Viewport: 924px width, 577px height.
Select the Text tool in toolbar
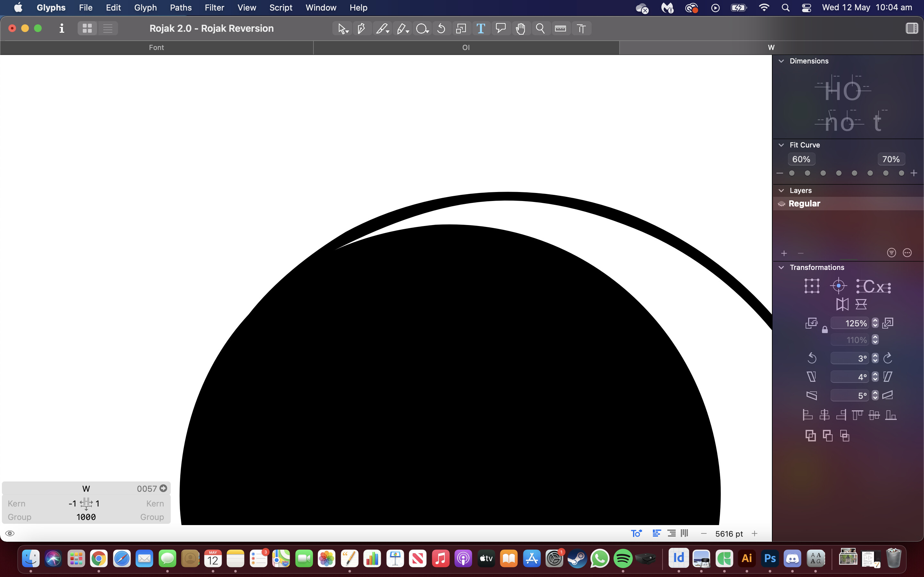[481, 28]
